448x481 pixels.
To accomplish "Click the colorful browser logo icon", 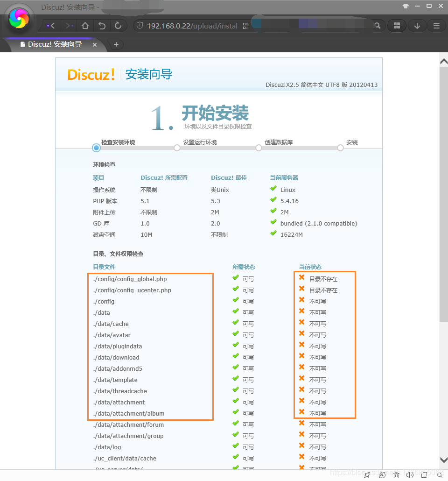I will coord(19,19).
